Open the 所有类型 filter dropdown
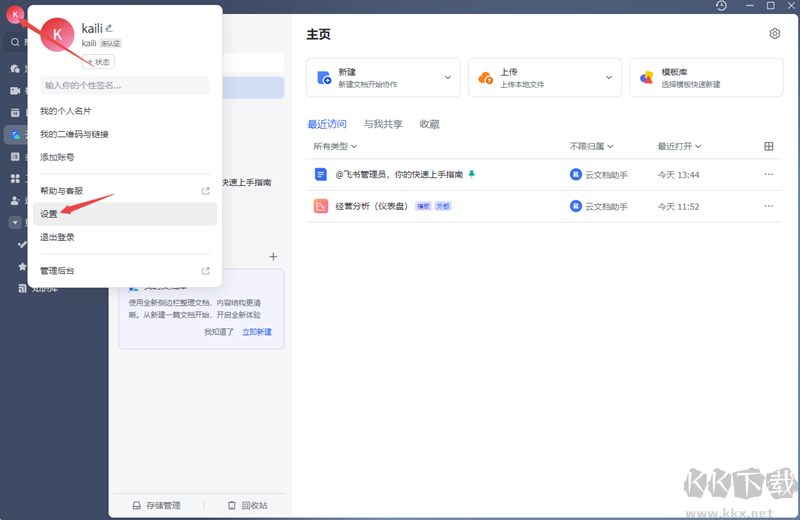Screen dimensions: 800x520 335,146
